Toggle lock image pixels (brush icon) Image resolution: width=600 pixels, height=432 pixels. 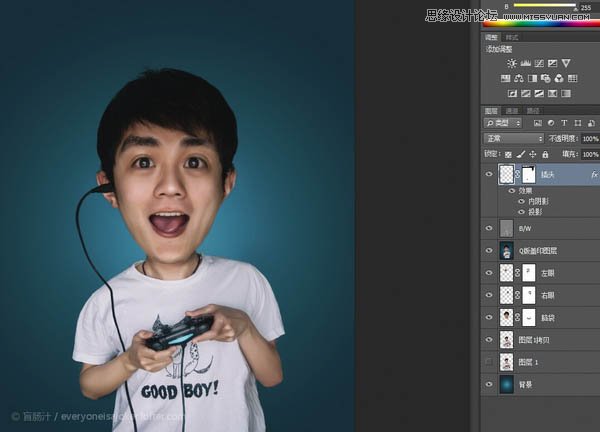520,154
